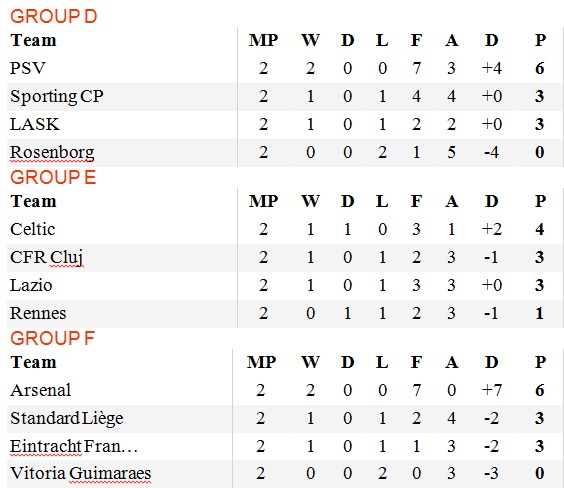Click the underlined Rosenborg name
The height and width of the screenshot is (488, 564).
tap(52, 152)
